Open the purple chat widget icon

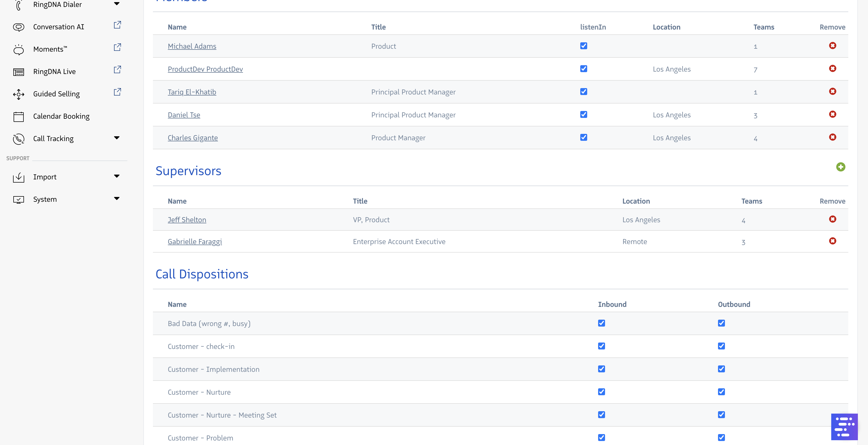[844, 426]
